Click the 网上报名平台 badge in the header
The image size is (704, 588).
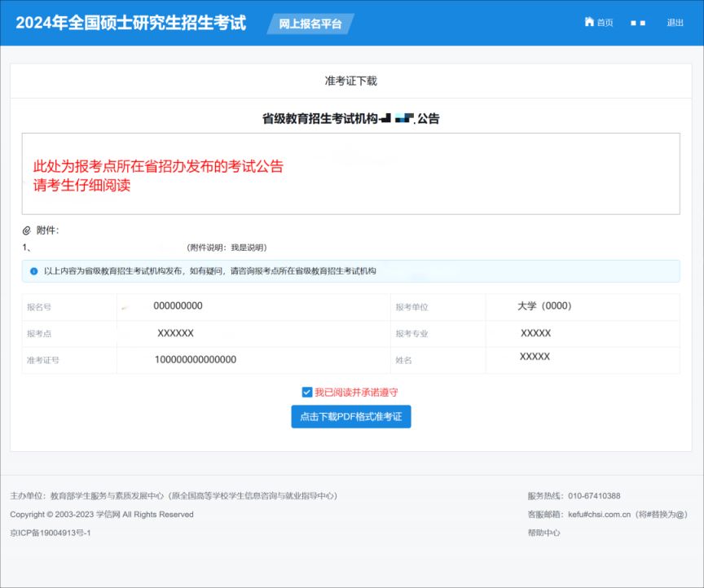click(308, 24)
